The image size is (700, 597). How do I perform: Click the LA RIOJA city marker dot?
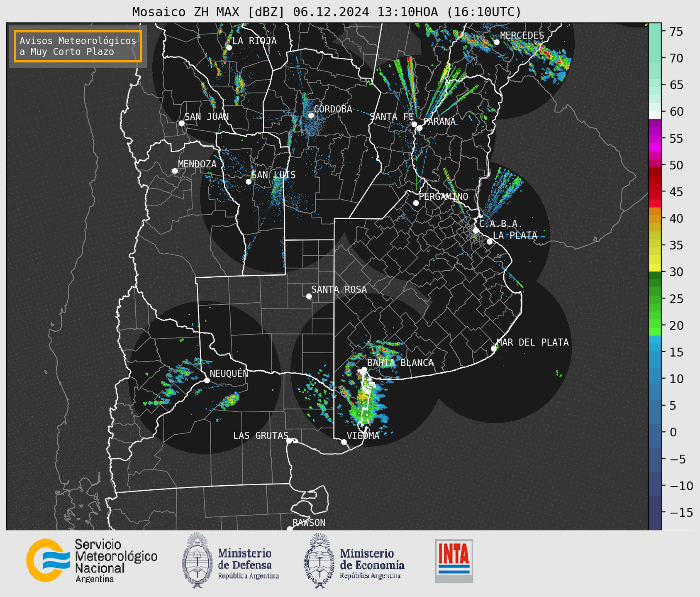(x=229, y=48)
